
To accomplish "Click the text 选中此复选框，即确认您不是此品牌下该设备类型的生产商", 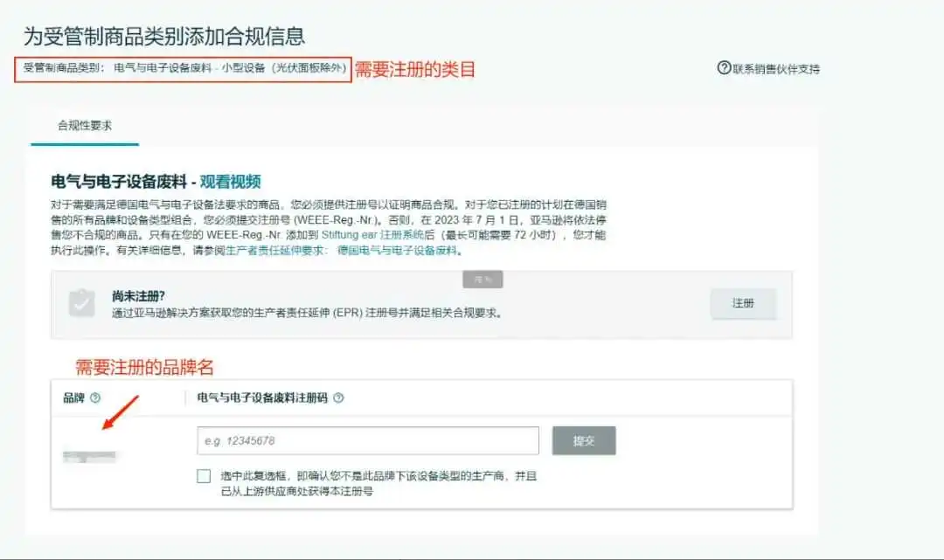I will coord(362,476).
